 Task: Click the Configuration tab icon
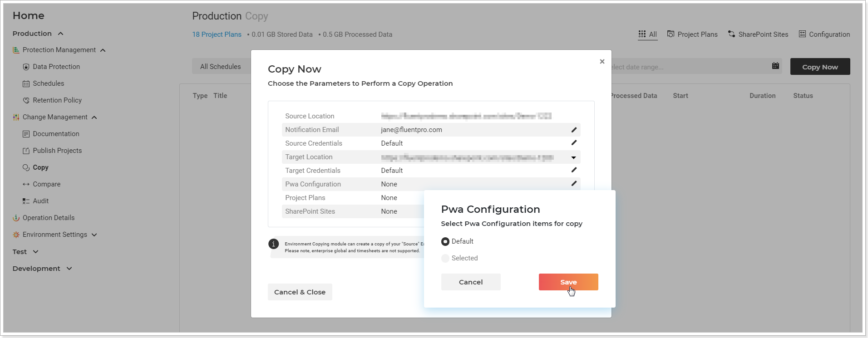coord(802,34)
